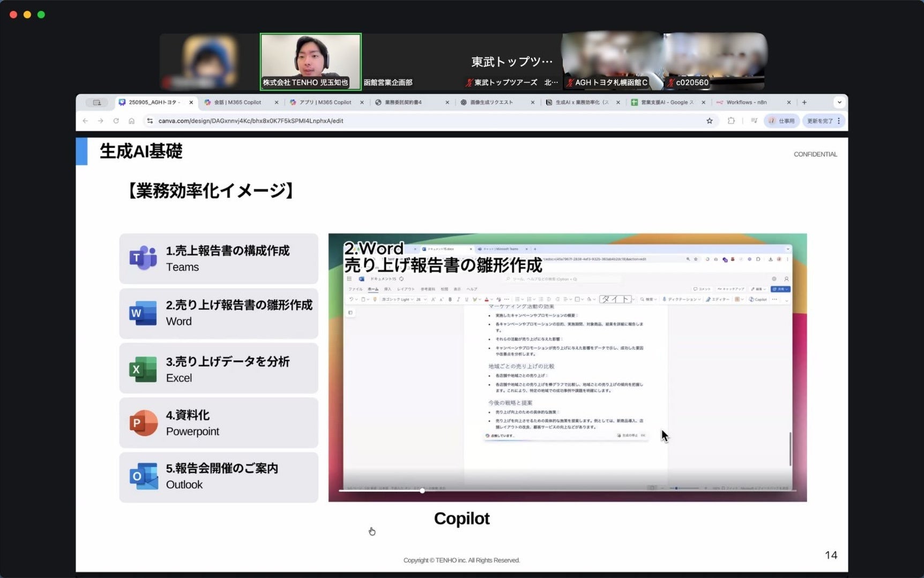Viewport: 924px width, 578px height.
Task: View site information icon beside the URL
Action: pyautogui.click(x=150, y=121)
